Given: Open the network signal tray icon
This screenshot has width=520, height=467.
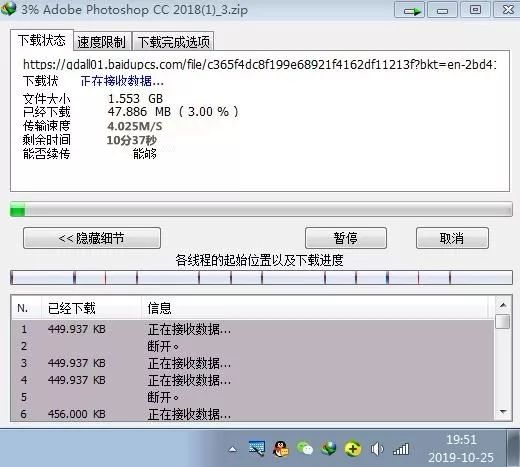Looking at the screenshot, I should point(401,449).
